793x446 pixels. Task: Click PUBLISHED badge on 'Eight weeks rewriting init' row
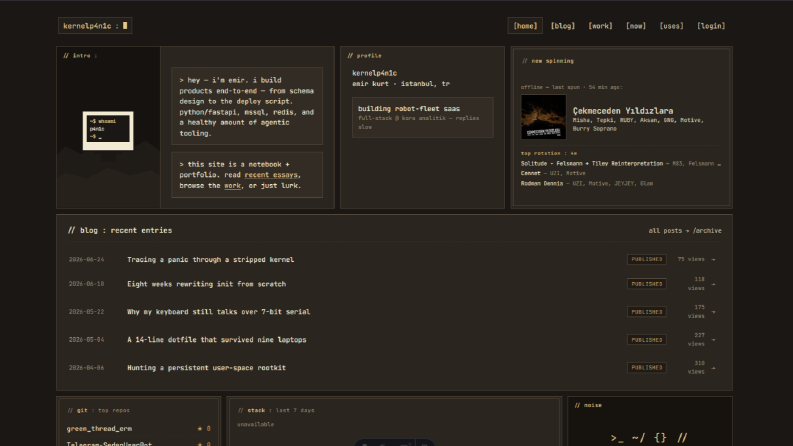coord(646,284)
